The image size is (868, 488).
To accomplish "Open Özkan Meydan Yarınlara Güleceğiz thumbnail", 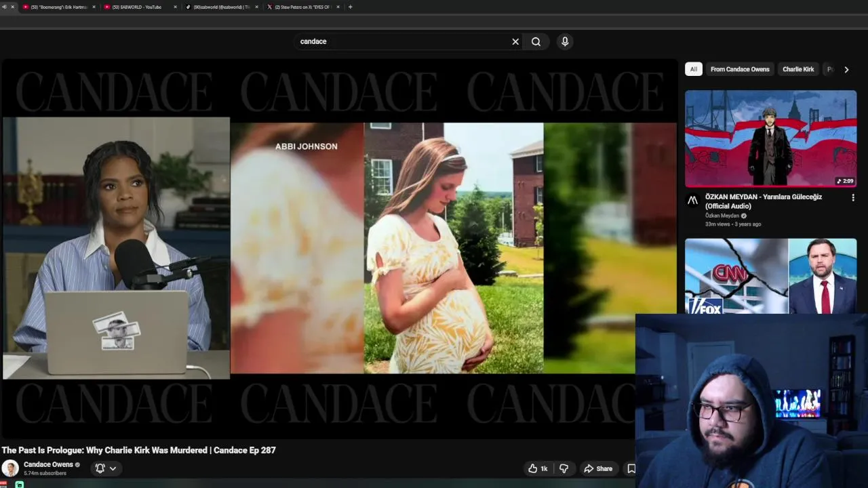I will [770, 139].
